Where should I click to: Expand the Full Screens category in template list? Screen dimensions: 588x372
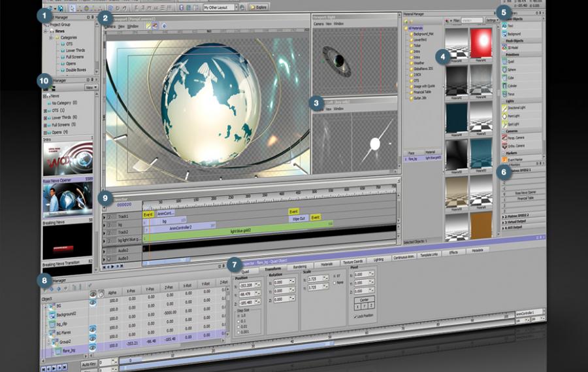(45, 125)
